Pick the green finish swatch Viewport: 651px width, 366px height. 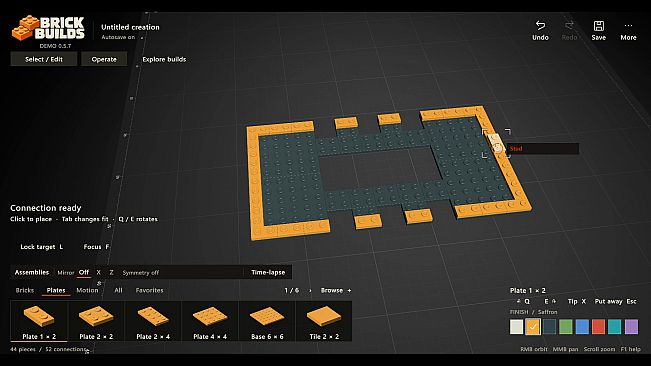(x=565, y=327)
